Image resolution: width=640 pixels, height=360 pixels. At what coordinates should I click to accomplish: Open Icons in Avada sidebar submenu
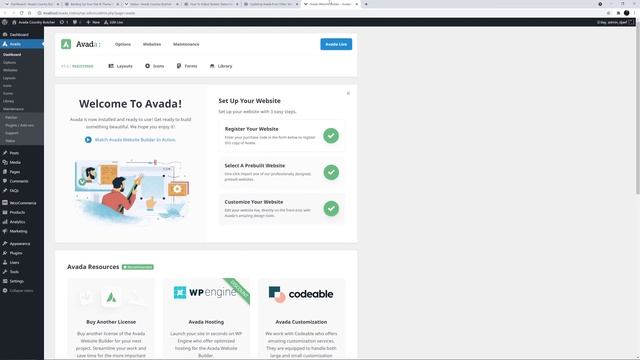coord(7,86)
